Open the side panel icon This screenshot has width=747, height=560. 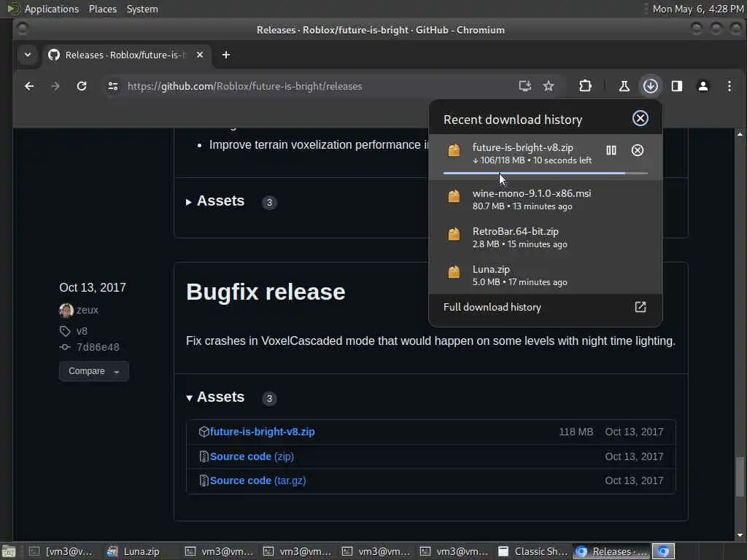(x=676, y=86)
